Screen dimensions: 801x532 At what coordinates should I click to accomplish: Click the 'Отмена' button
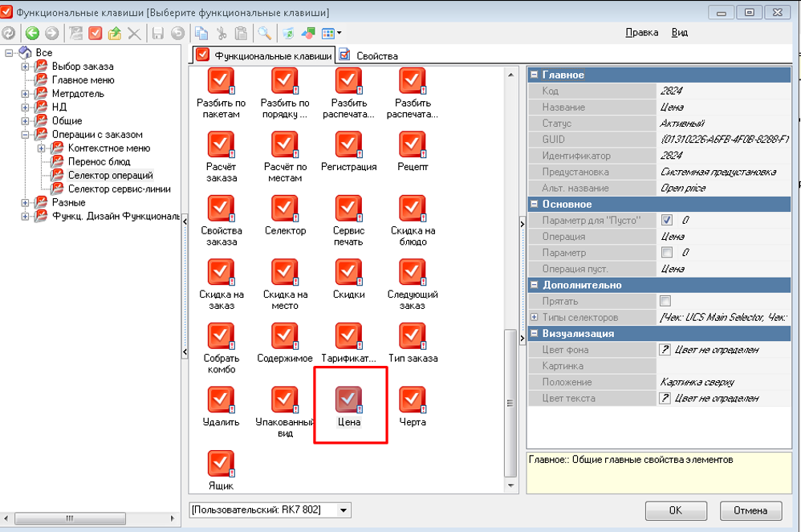(750, 510)
